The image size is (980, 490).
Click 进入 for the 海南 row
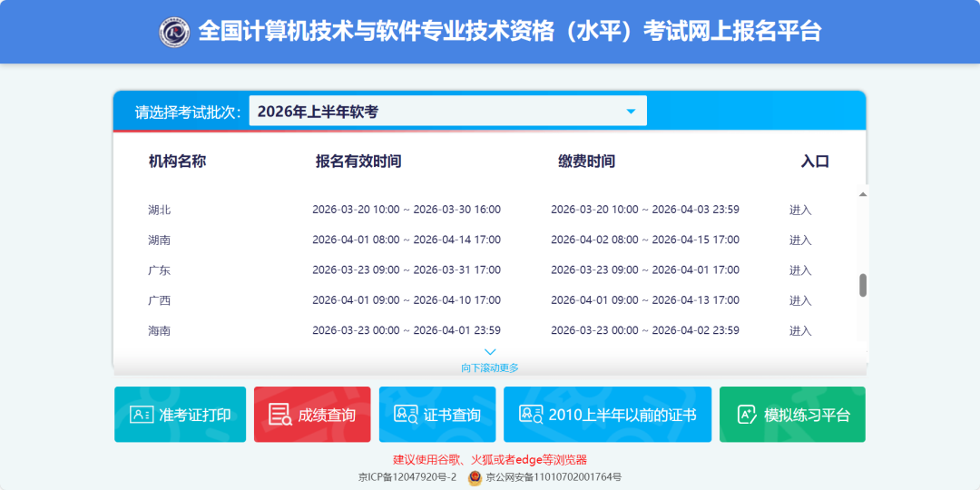pyautogui.click(x=800, y=330)
